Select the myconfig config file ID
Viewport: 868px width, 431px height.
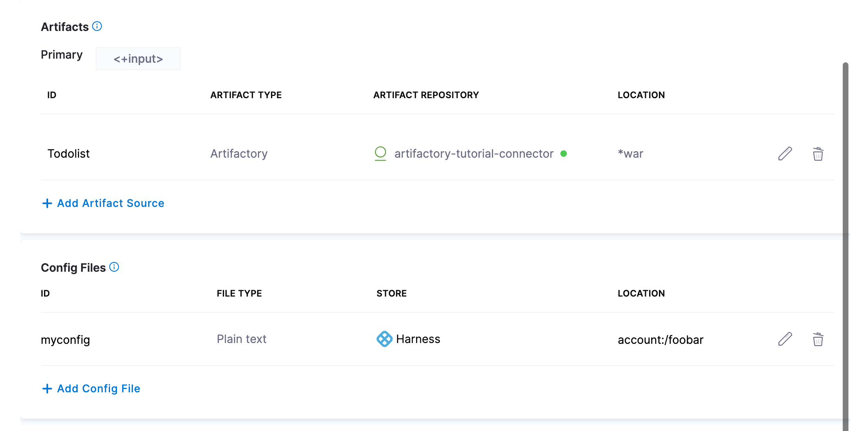65,340
